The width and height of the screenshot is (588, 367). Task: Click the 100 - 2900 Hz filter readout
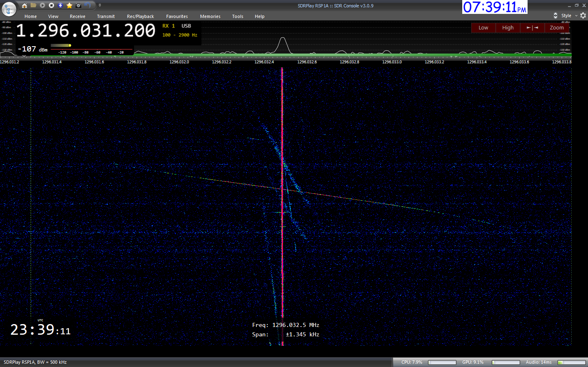(180, 35)
